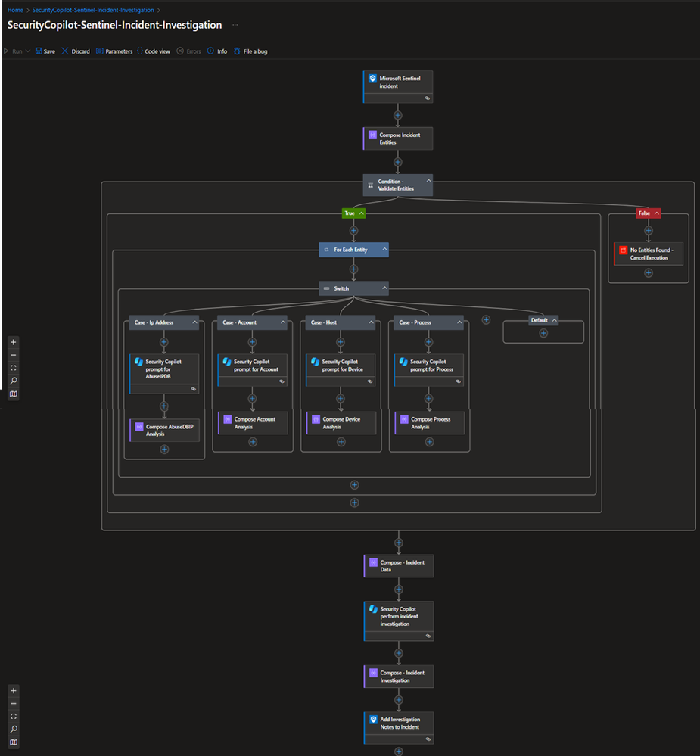The height and width of the screenshot is (756, 700).
Task: Save the workflow
Action: (x=45, y=51)
